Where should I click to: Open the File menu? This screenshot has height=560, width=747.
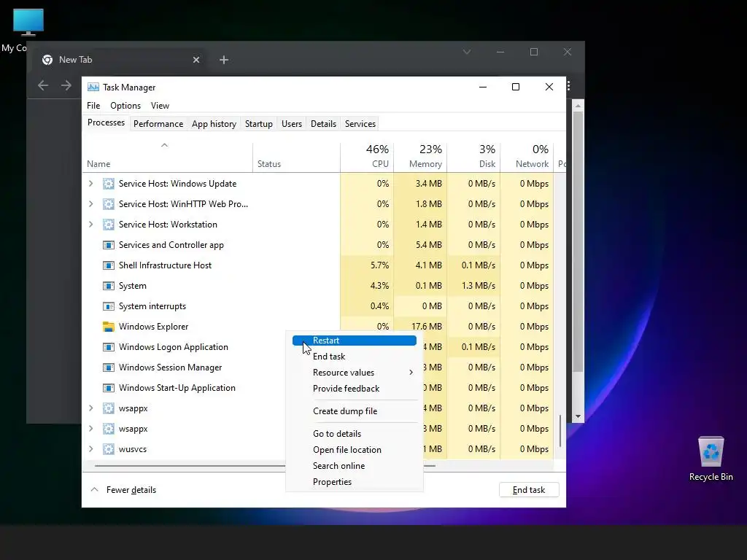click(x=93, y=106)
